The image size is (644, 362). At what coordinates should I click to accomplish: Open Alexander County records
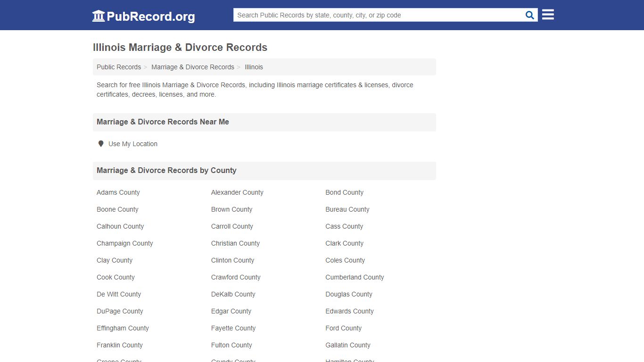[237, 192]
